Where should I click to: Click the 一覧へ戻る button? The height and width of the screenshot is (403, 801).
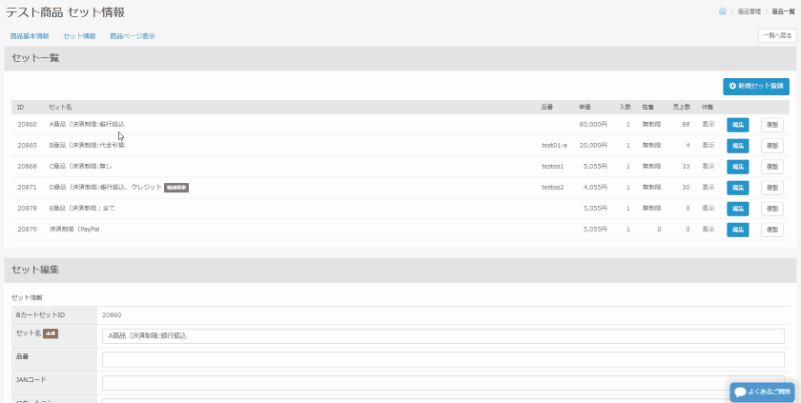point(777,36)
